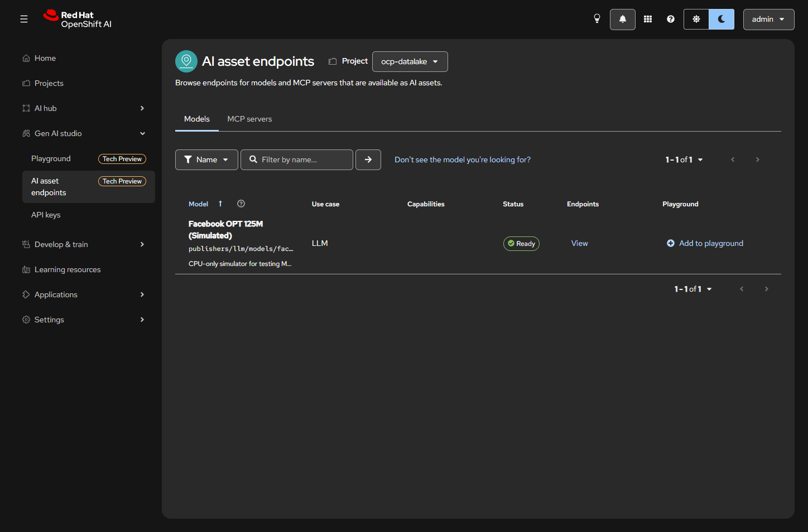
Task: Open Playground in sidebar
Action: click(x=89, y=159)
